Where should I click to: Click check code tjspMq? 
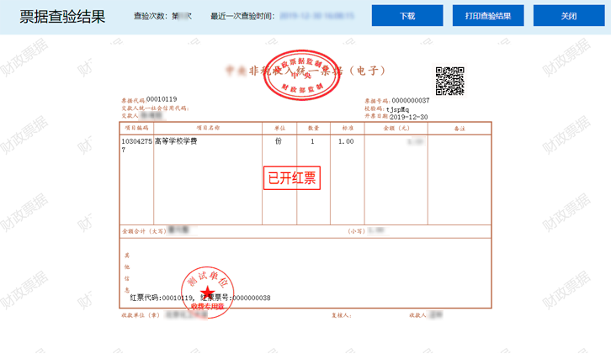(397, 109)
